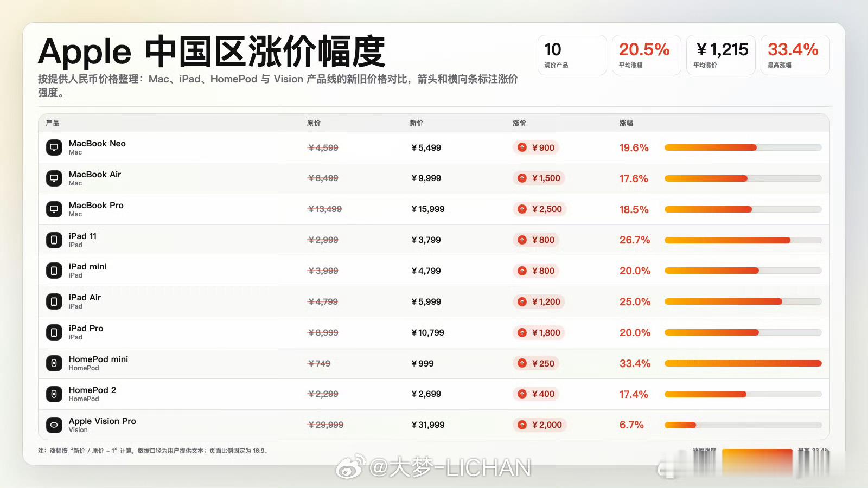Click the iPad Pro 20.0% percentage
The width and height of the screenshot is (868, 488).
coord(635,333)
